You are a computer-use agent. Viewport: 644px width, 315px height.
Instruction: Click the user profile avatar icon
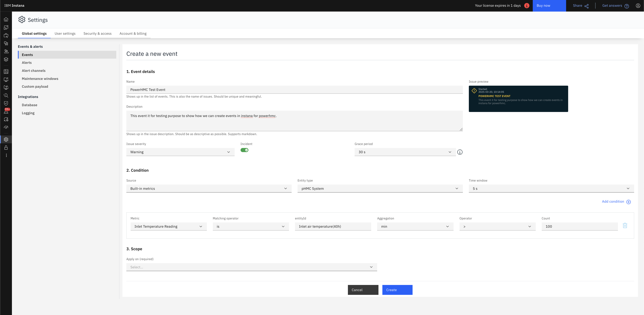click(x=638, y=6)
